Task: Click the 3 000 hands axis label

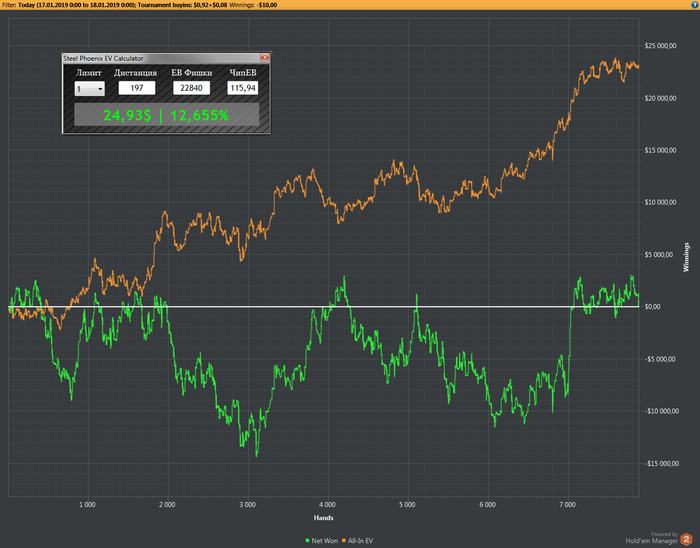Action: tap(247, 505)
